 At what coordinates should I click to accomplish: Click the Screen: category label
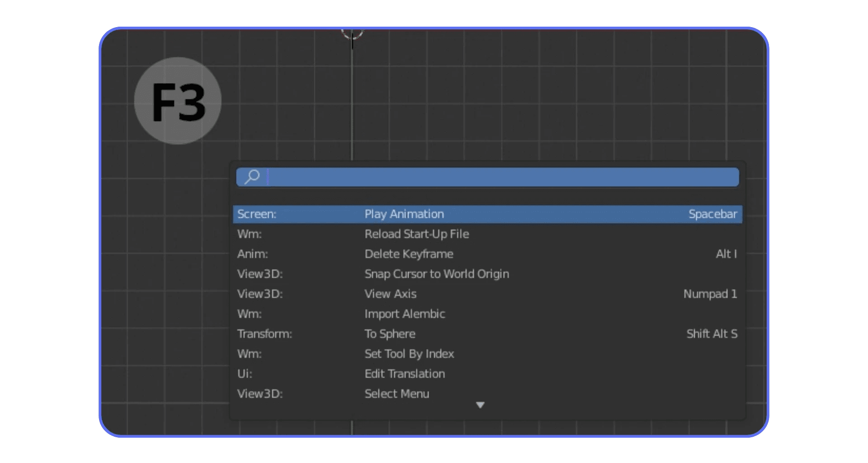pos(257,214)
